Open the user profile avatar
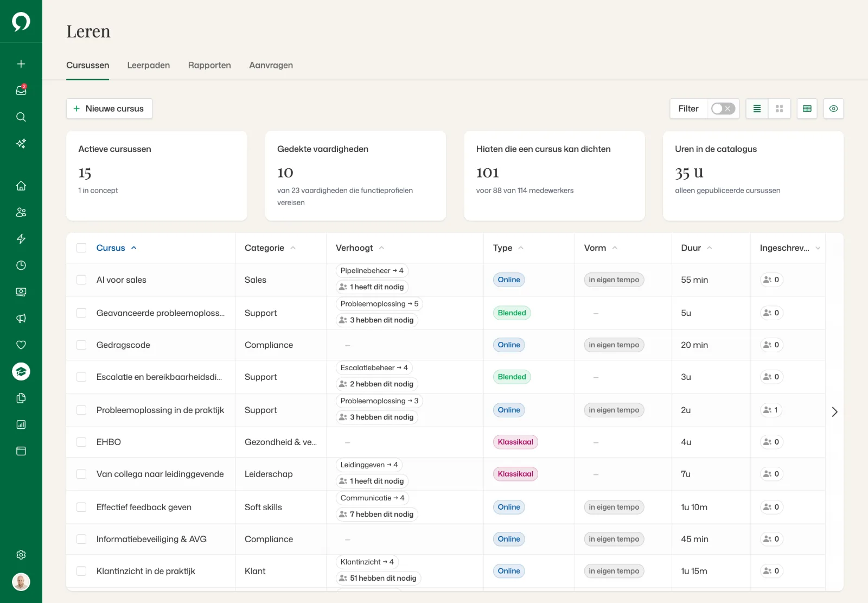The image size is (868, 603). pyautogui.click(x=21, y=582)
